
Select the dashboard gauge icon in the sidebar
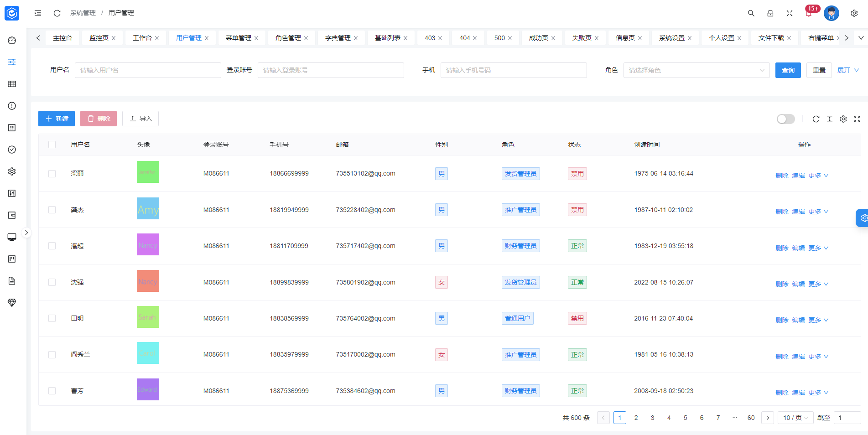point(12,40)
